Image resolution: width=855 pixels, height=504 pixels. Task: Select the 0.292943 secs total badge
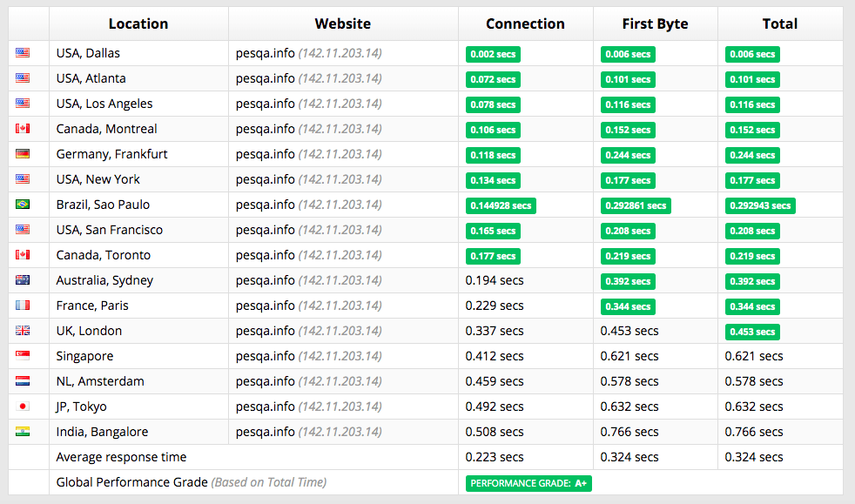(x=760, y=206)
